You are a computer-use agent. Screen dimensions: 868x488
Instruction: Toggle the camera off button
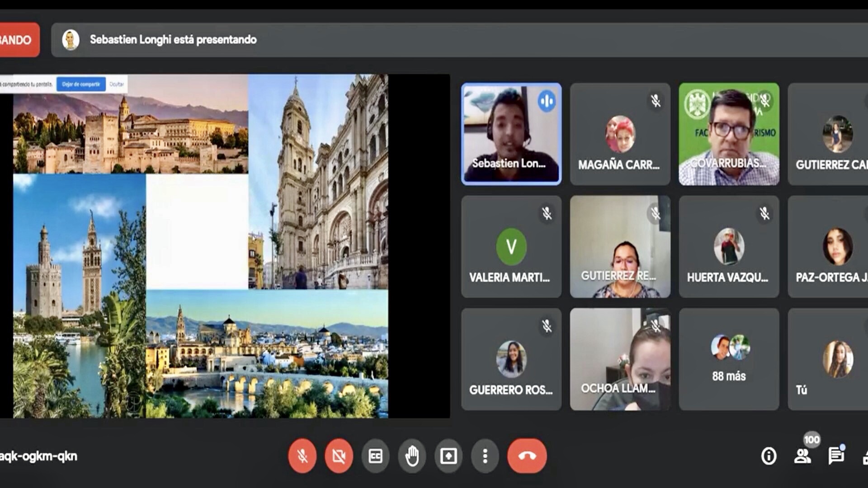click(339, 456)
